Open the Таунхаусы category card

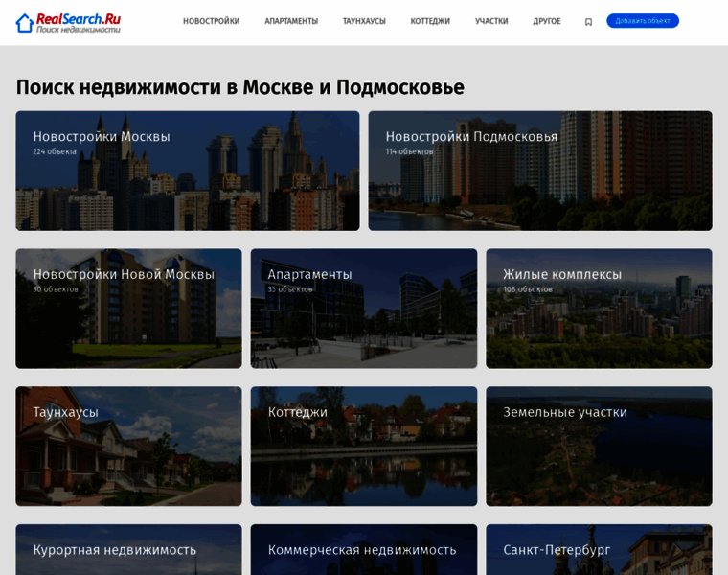tap(128, 447)
